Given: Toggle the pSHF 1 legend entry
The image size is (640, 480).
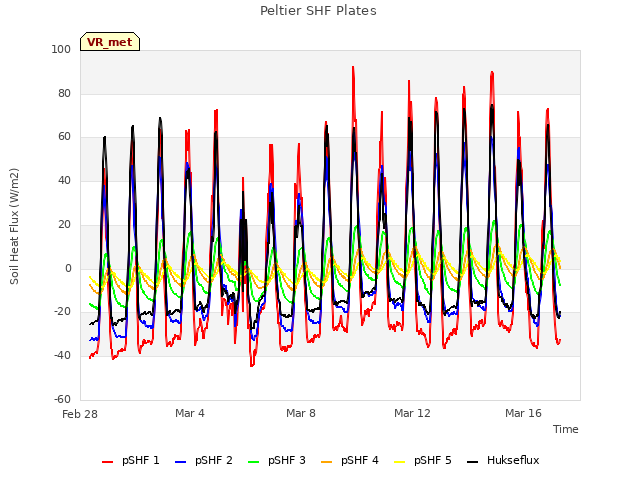Looking at the screenshot, I should click(131, 460).
